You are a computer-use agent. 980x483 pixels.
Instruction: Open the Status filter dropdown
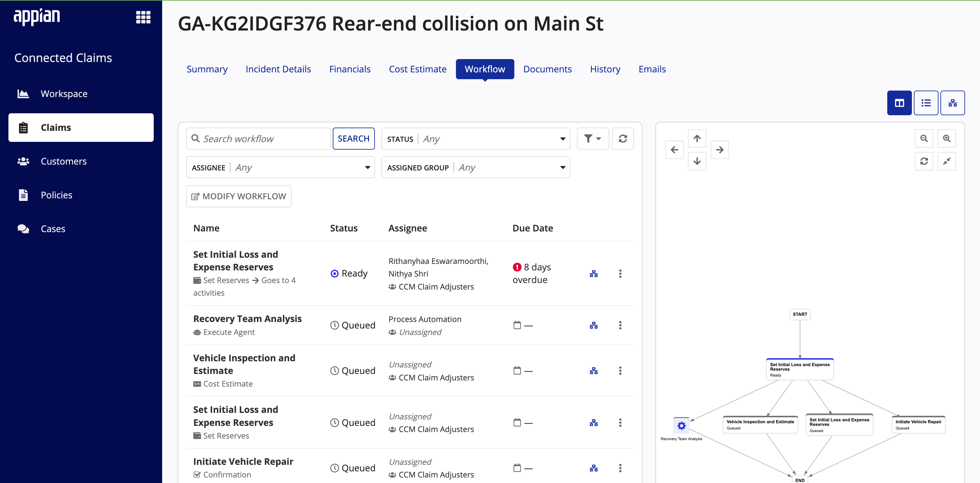click(475, 139)
